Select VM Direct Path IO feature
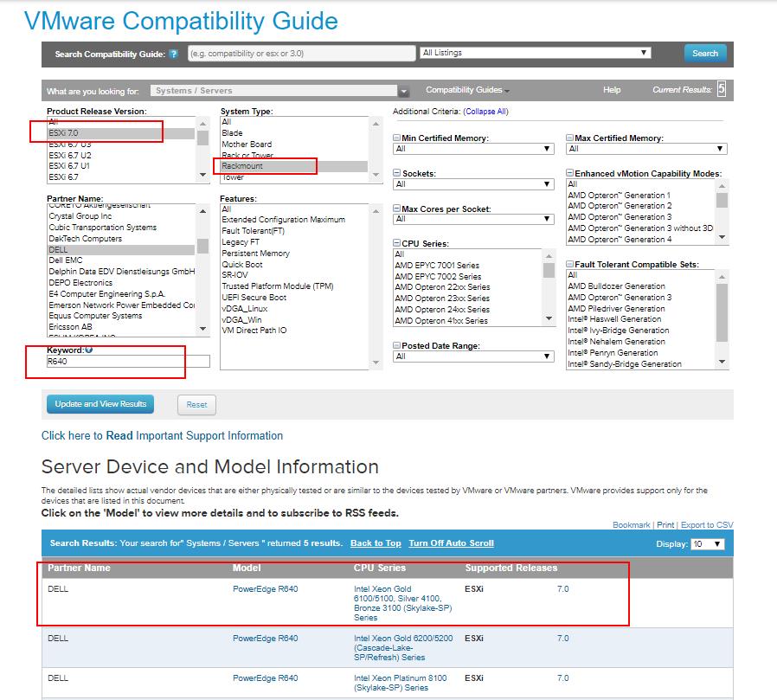Screen dimensions: 777x700 [294, 331]
